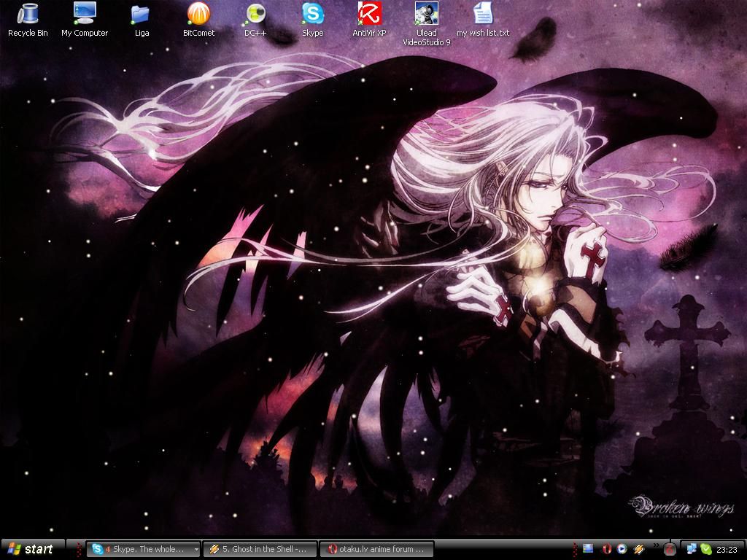Image resolution: width=747 pixels, height=560 pixels.
Task: Launch Winamp from quick launch bar
Action: pyautogui.click(x=638, y=549)
